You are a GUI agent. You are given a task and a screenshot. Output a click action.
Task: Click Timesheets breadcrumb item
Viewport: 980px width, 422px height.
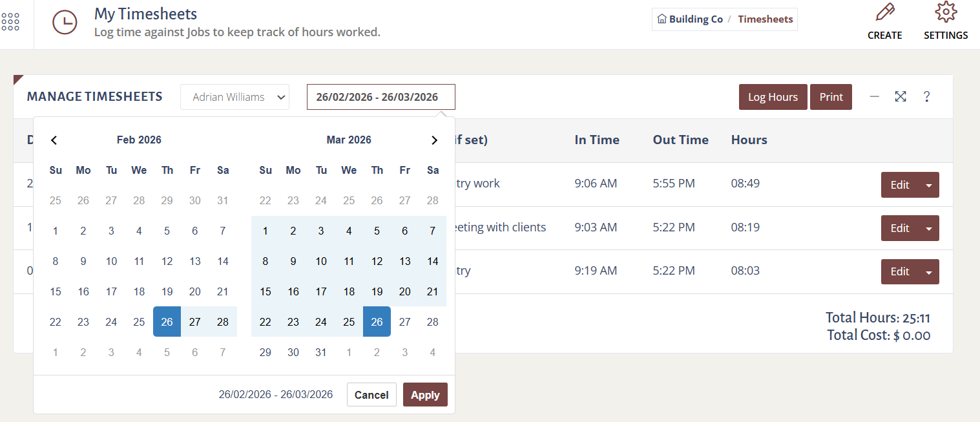click(x=765, y=19)
